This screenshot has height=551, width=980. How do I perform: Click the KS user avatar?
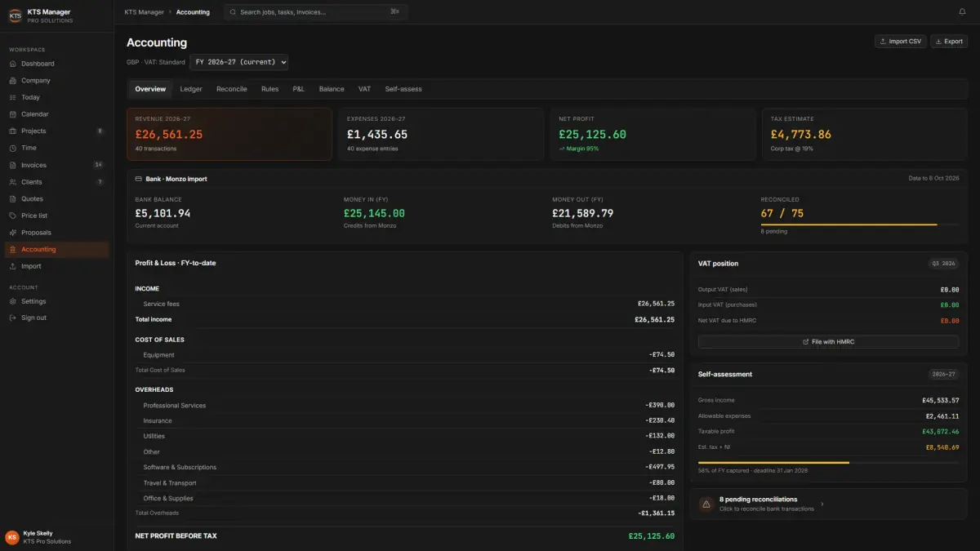[12, 537]
